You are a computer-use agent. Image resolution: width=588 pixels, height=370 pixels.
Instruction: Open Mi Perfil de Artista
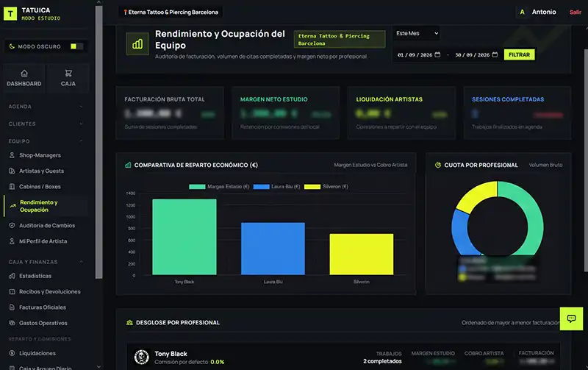(x=43, y=241)
